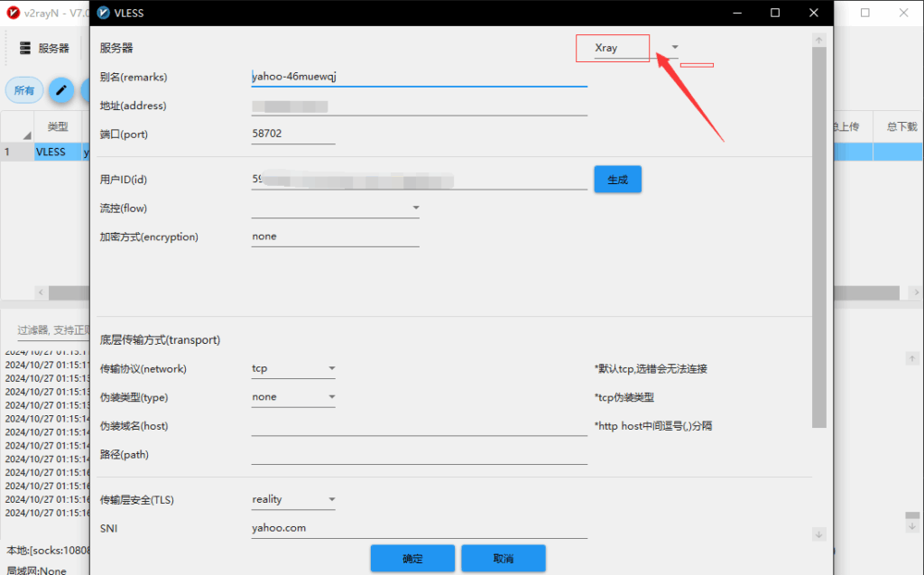Click the 类型 column header

tap(57, 127)
